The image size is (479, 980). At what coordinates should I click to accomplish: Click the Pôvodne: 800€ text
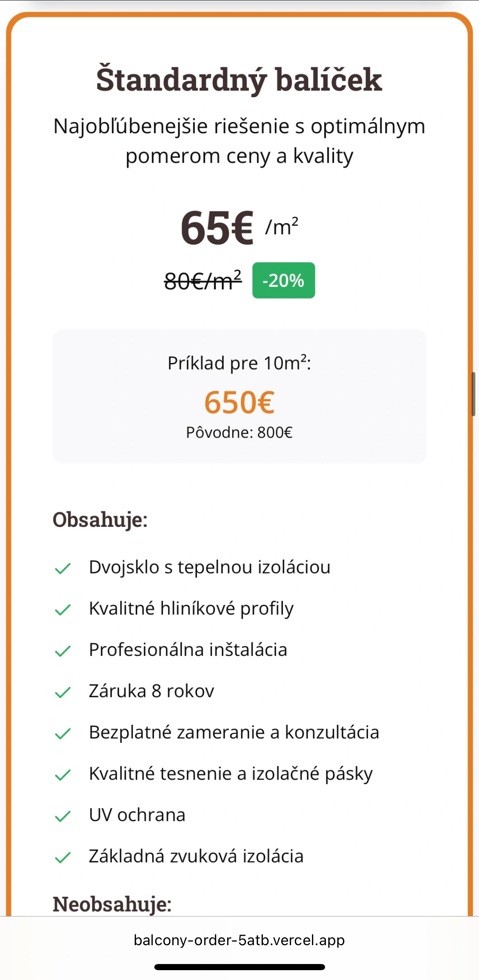239,433
